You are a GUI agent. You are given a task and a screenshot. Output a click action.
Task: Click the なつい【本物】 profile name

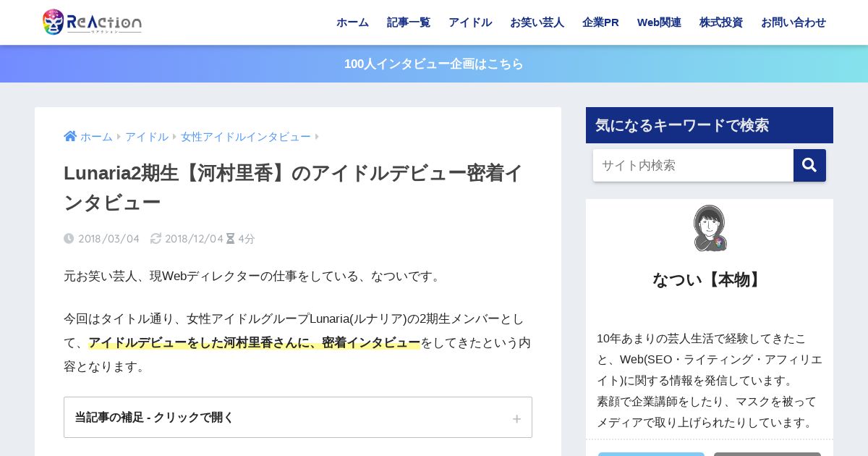[710, 279]
